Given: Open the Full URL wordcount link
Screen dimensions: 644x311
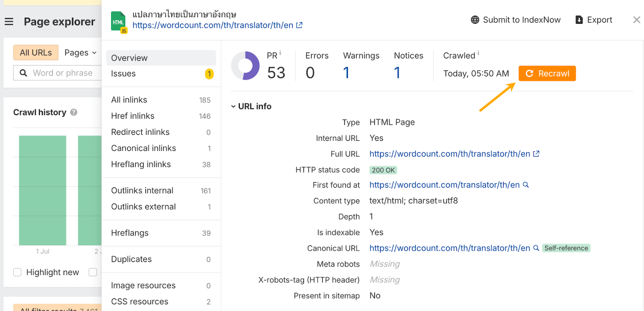Looking at the screenshot, I should [450, 154].
